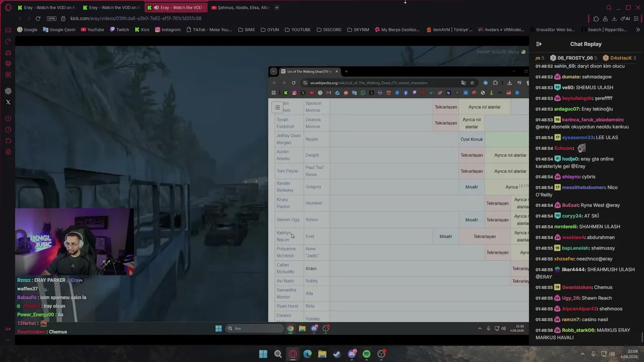Viewport: 644px width, 362px height.
Task: Open sidebar extensions cube icon
Action: point(8,141)
